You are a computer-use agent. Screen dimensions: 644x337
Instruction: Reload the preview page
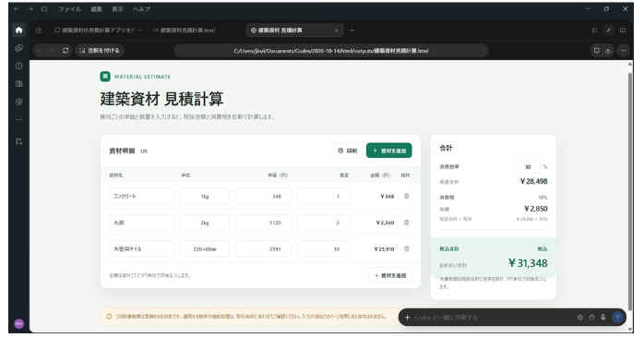pyautogui.click(x=66, y=51)
